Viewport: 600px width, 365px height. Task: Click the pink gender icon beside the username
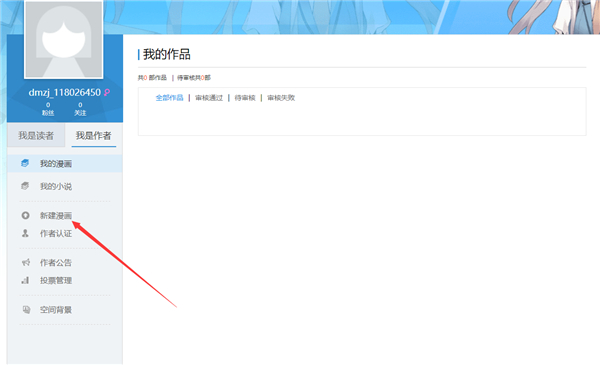click(x=107, y=92)
